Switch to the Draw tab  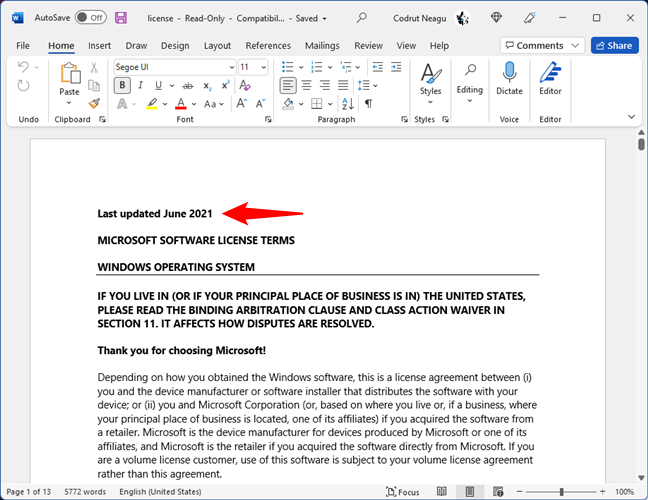click(136, 45)
